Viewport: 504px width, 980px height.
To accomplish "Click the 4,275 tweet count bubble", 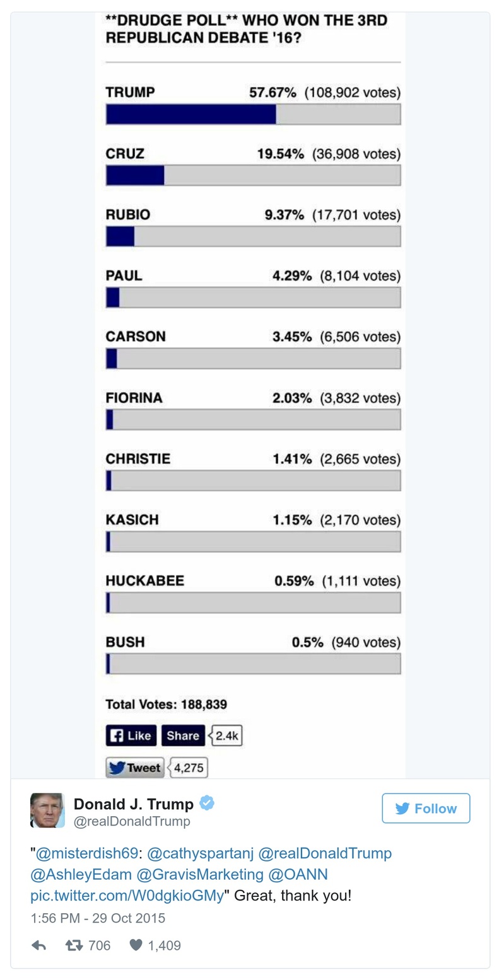I will pyautogui.click(x=190, y=768).
